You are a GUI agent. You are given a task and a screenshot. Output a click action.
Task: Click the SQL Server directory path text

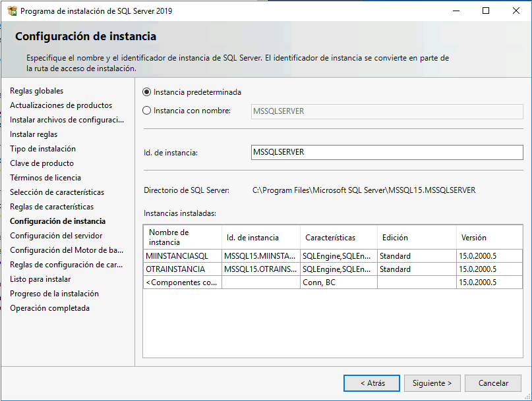click(x=364, y=190)
